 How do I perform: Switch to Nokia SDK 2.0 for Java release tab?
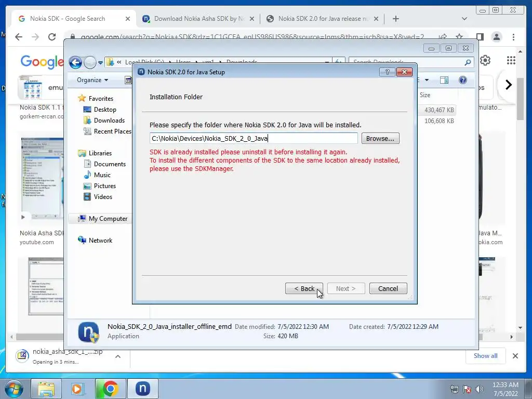tap(323, 19)
